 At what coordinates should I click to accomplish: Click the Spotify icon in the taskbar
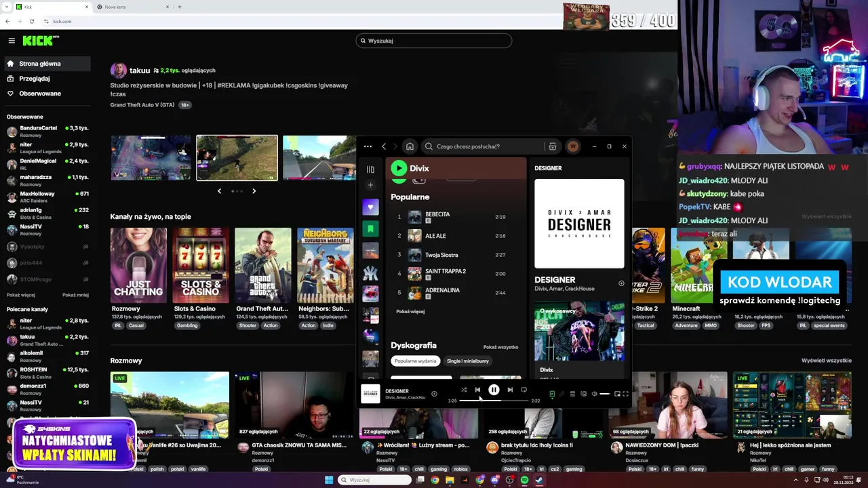[x=524, y=480]
